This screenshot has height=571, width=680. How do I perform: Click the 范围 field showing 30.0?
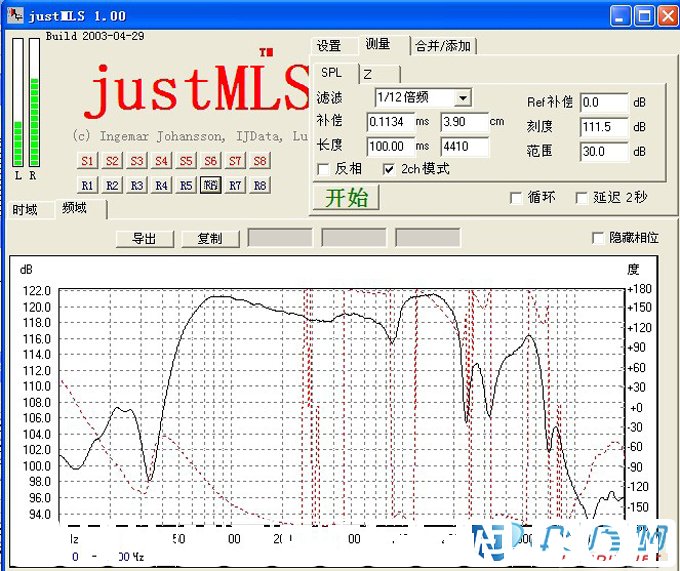tap(604, 152)
